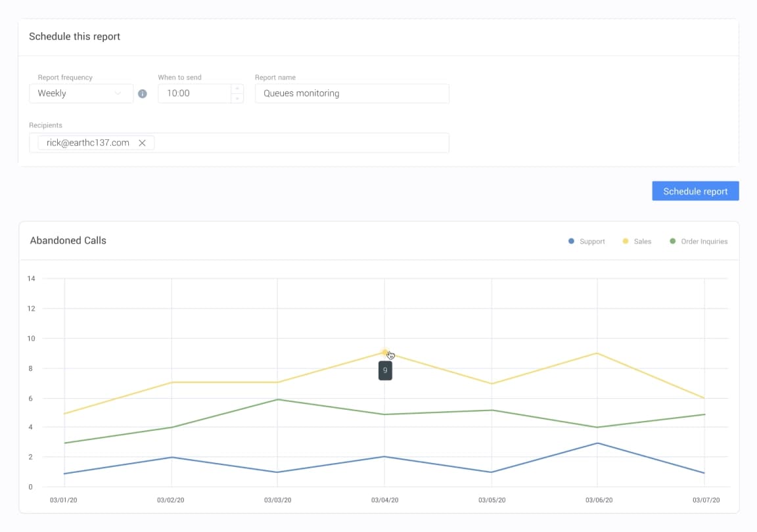Image resolution: width=757 pixels, height=532 pixels.
Task: Click the Report name input field
Action: [x=352, y=93]
